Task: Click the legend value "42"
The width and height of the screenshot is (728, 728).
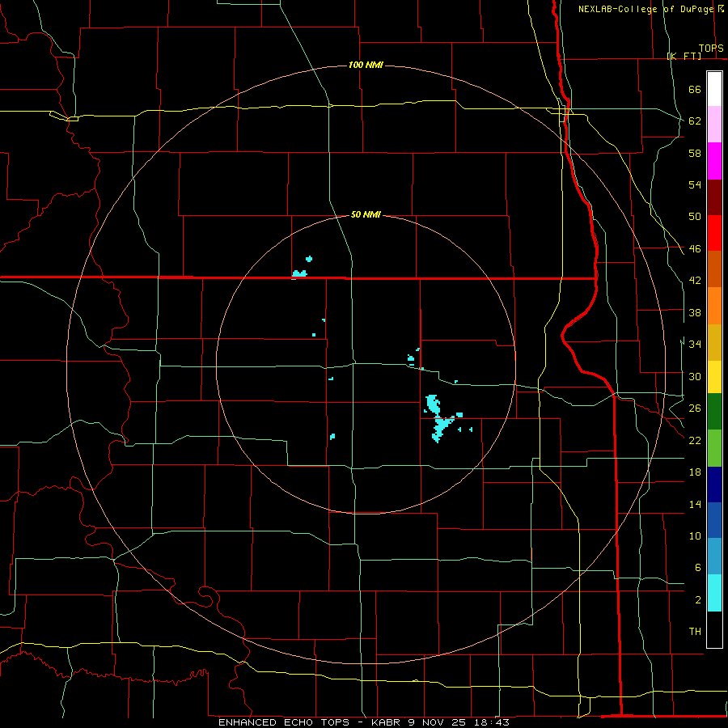Action: point(695,281)
